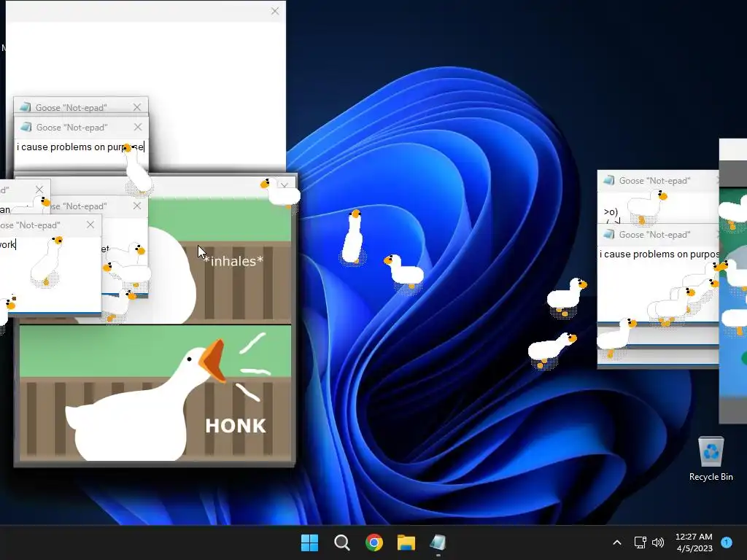The height and width of the screenshot is (560, 747).
Task: Close the Not-epad titled 'se "Not-epad"'
Action: [137, 206]
